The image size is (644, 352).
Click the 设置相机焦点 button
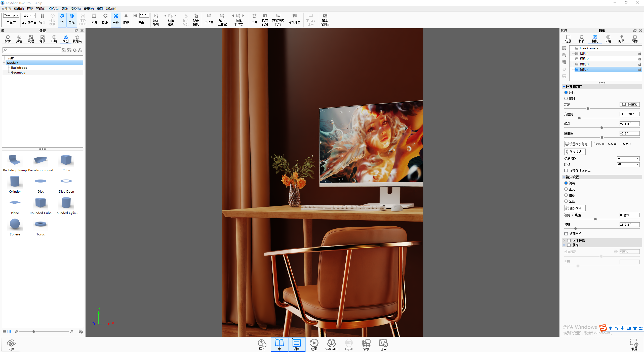pos(578,144)
